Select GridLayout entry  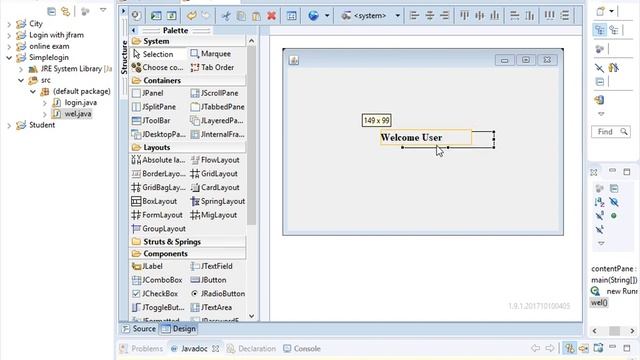pyautogui.click(x=214, y=174)
